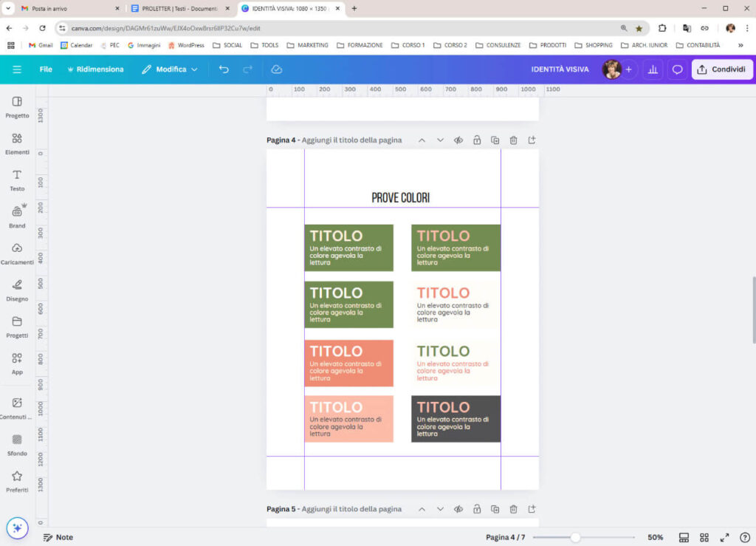
Task: Switch to grid view of pages
Action: (x=704, y=537)
